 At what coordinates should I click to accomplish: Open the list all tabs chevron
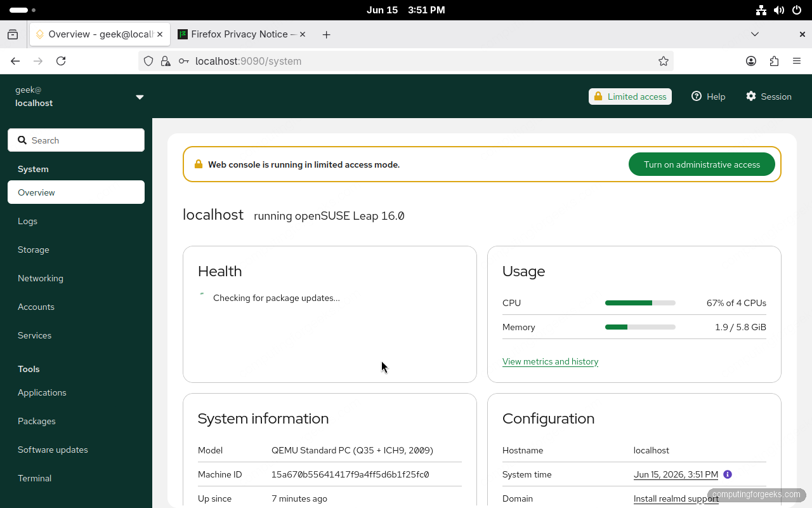tap(755, 34)
